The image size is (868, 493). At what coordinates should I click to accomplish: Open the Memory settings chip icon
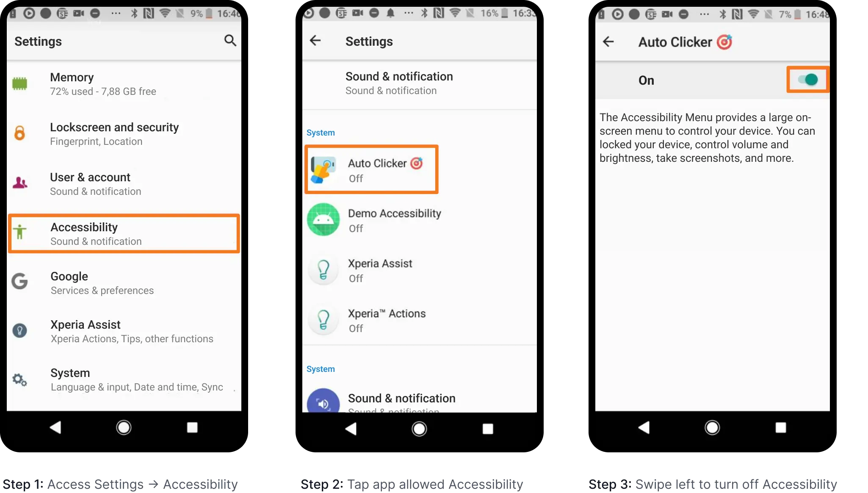pyautogui.click(x=19, y=84)
